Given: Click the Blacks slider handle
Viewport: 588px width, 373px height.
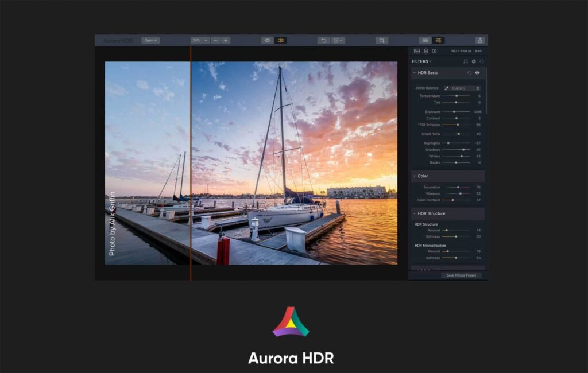Looking at the screenshot, I should click(456, 163).
